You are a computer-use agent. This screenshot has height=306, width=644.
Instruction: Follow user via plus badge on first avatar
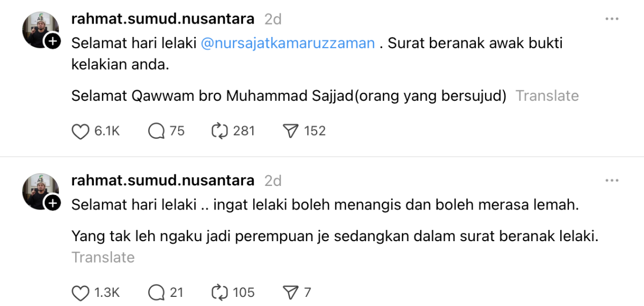pos(52,41)
